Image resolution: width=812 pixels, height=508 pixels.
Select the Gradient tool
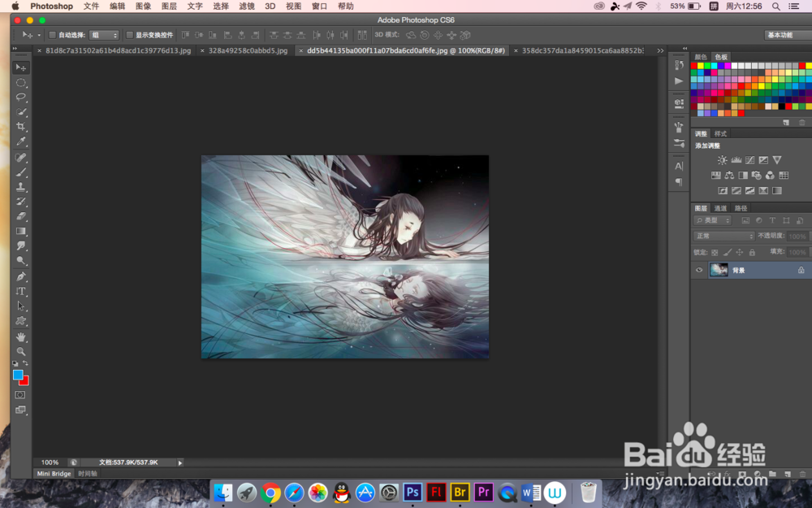[x=21, y=231]
